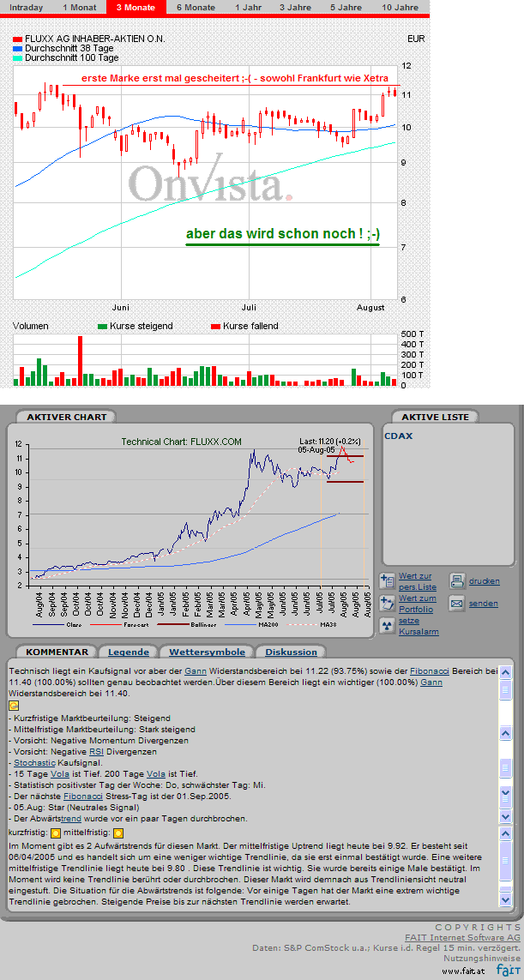Open the FAIT Internet Software AG link
This screenshot has width=524, height=980.
tap(462, 937)
